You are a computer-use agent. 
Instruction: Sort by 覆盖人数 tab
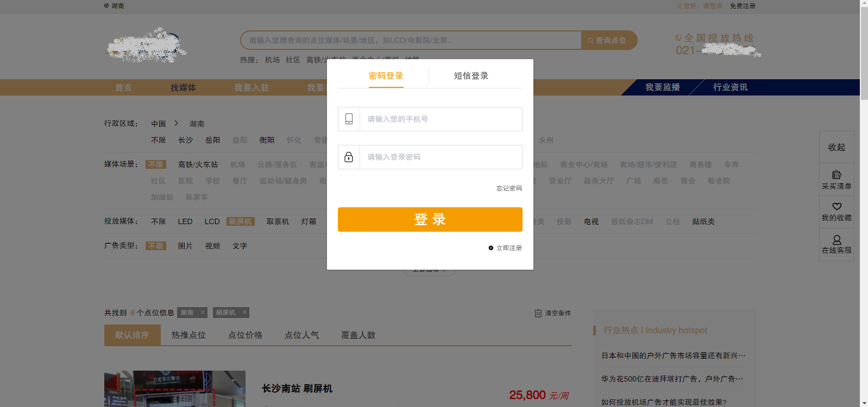coord(358,335)
